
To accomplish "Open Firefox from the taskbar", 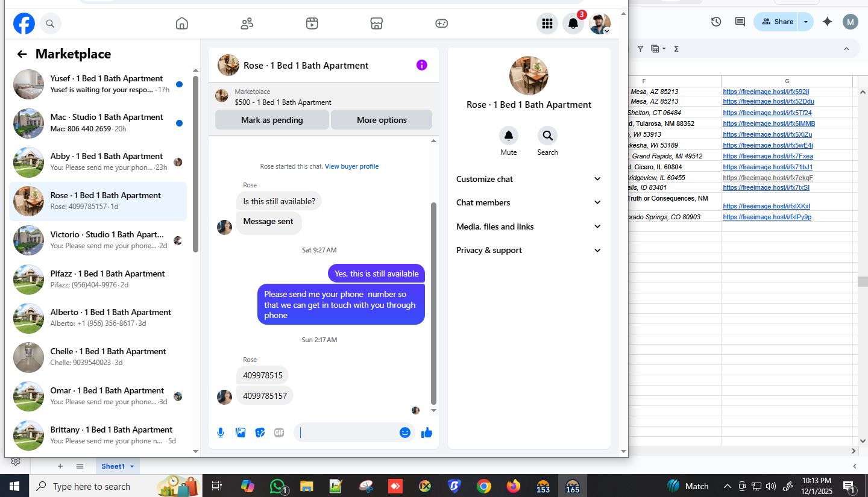I will (x=514, y=486).
